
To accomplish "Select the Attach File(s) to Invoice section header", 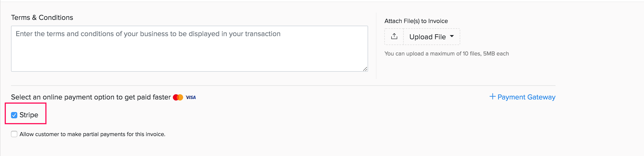I will [x=416, y=21].
